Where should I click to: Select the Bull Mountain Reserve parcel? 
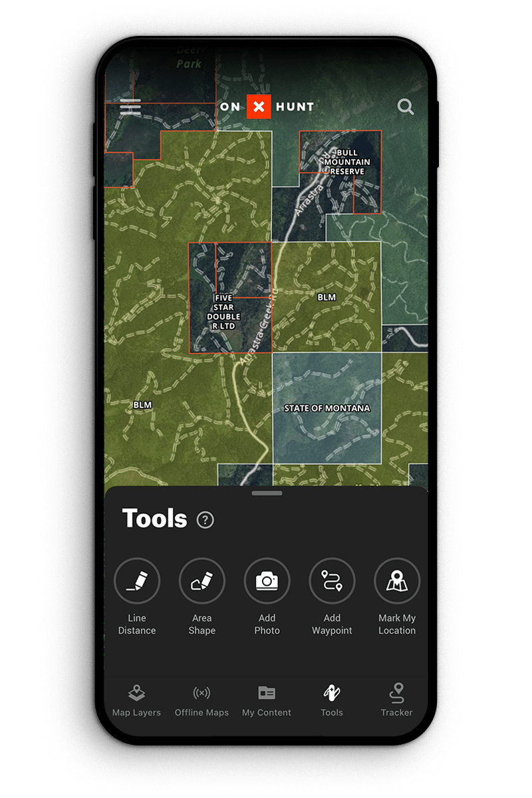(x=347, y=162)
